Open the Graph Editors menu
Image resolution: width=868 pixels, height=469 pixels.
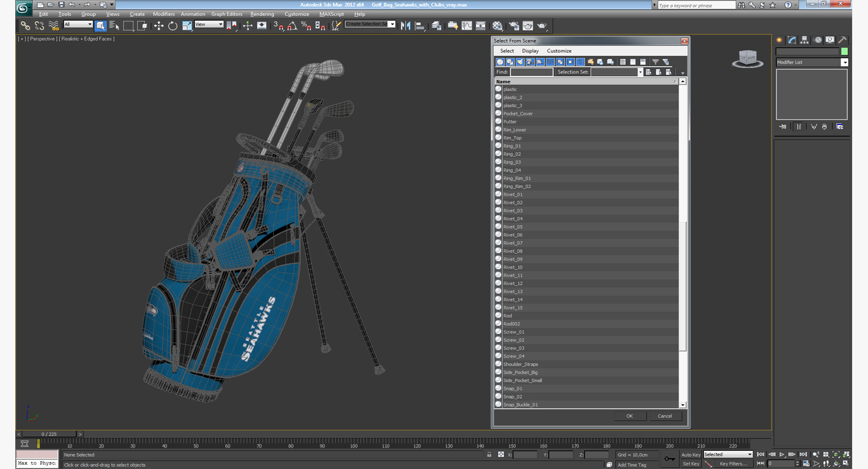(227, 14)
